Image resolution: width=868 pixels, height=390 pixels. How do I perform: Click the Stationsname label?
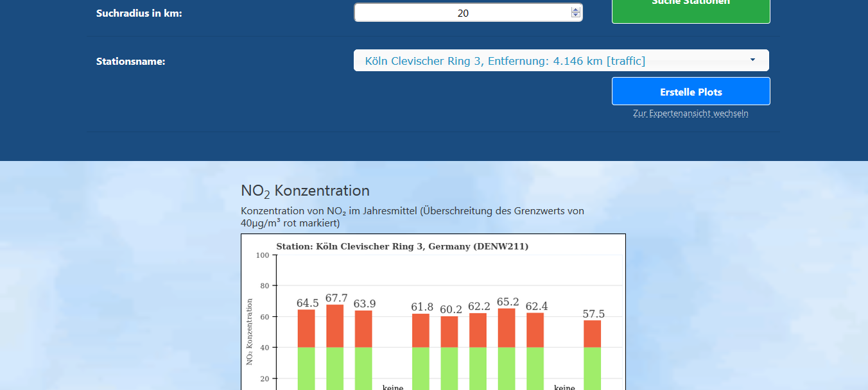131,62
